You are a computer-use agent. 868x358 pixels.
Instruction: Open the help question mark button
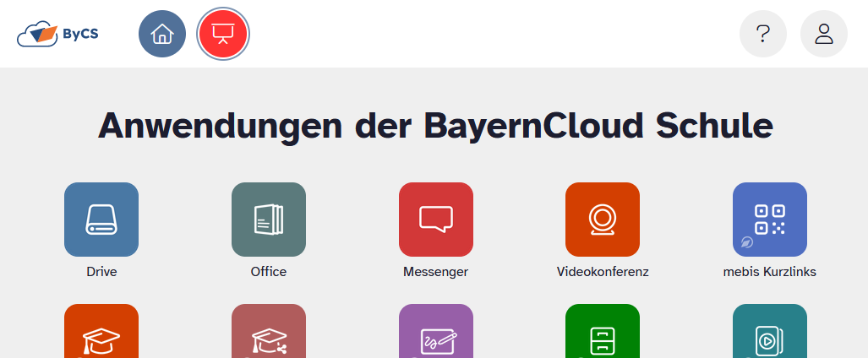[x=762, y=34]
